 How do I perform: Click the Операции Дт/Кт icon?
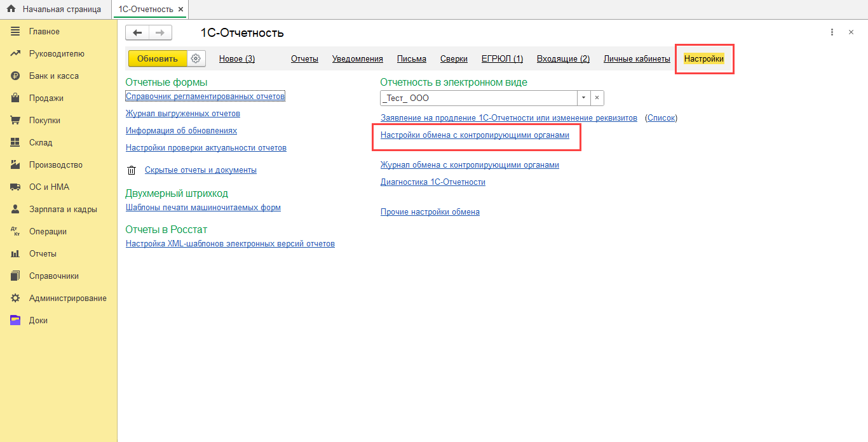(x=15, y=231)
